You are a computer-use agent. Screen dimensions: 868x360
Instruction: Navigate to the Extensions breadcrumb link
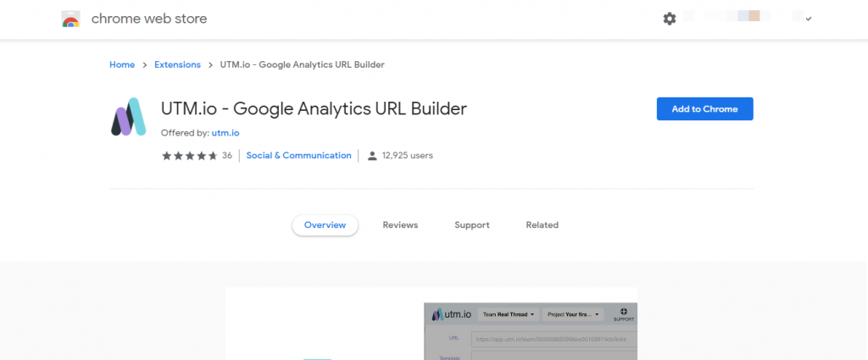click(177, 64)
